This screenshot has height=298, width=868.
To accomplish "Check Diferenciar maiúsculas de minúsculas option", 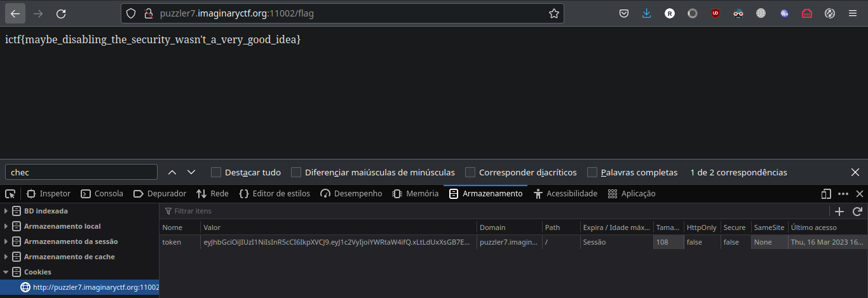I will (x=296, y=172).
